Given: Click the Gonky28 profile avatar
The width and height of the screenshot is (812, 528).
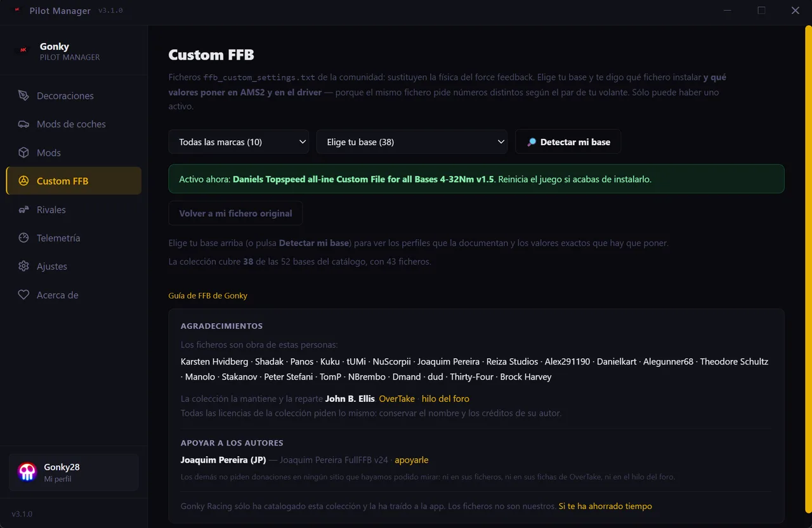Looking at the screenshot, I should (x=27, y=472).
